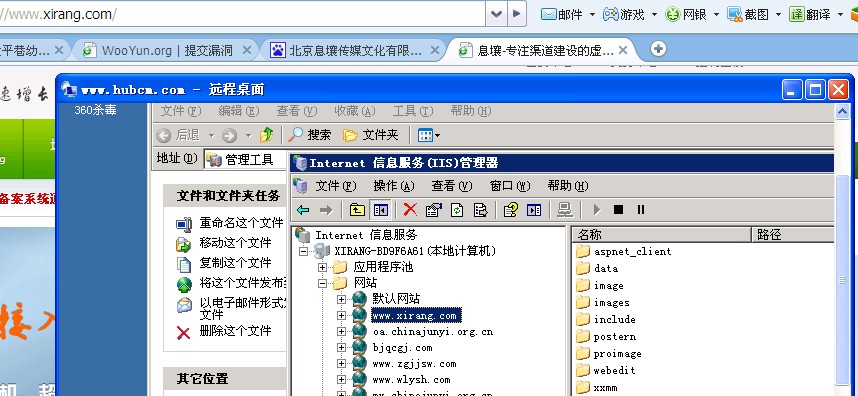Viewport: 858px width, 396px height.
Task: Toggle the show/hide console tree icon
Action: click(380, 210)
